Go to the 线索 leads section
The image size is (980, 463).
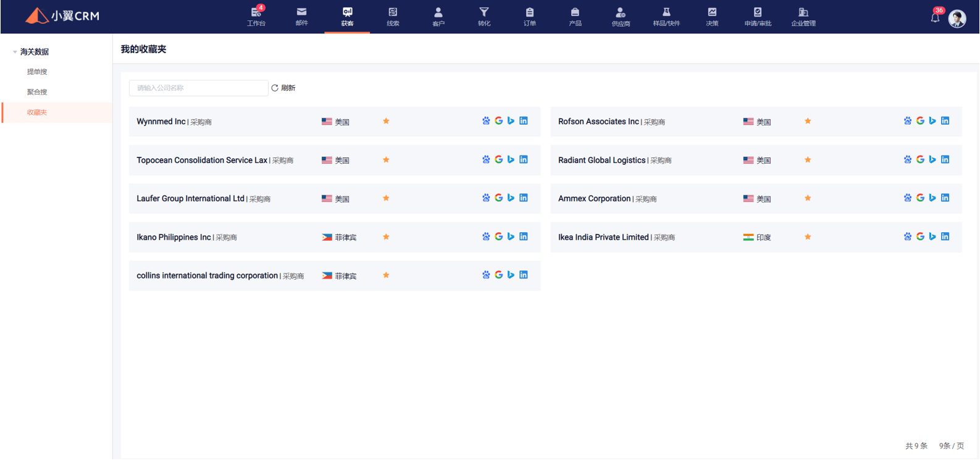[393, 17]
